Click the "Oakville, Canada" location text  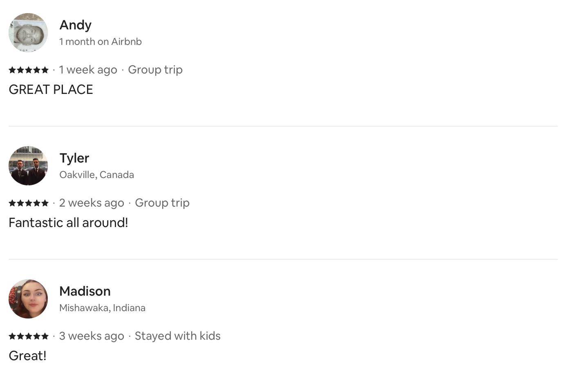(97, 175)
